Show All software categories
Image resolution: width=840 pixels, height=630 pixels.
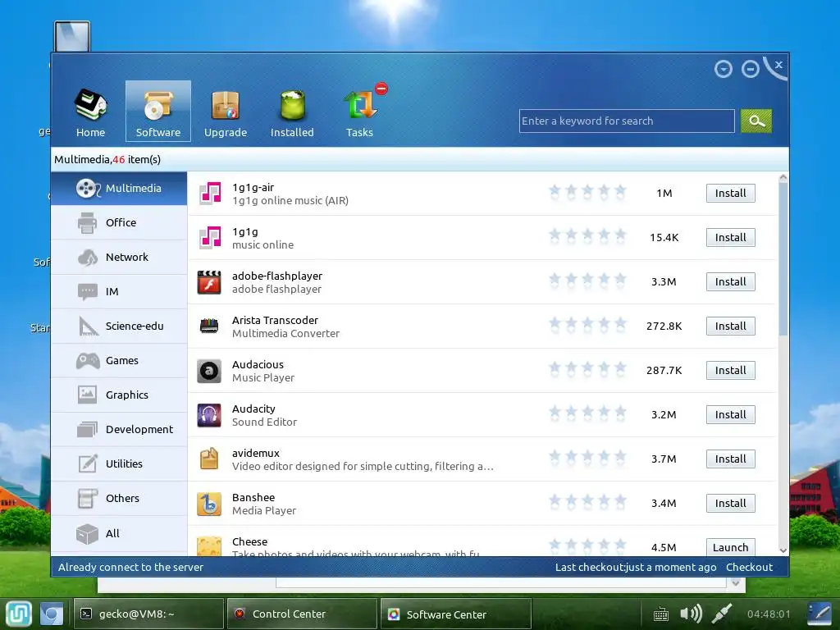[x=119, y=533]
